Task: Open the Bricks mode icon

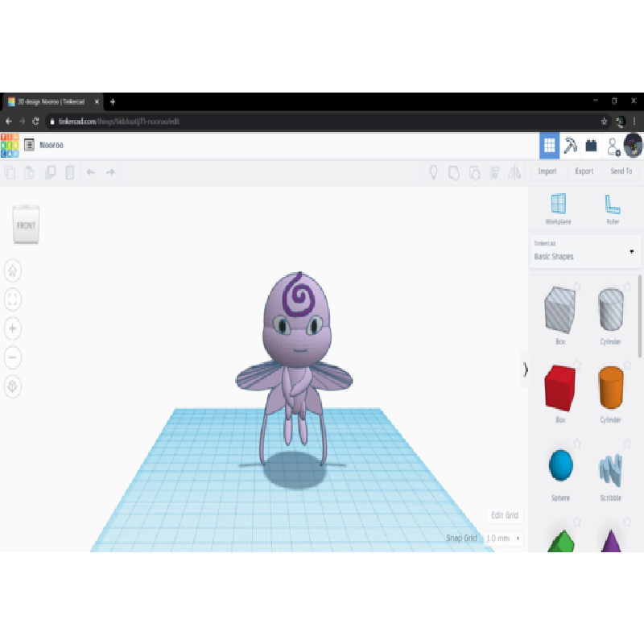Action: [x=591, y=146]
